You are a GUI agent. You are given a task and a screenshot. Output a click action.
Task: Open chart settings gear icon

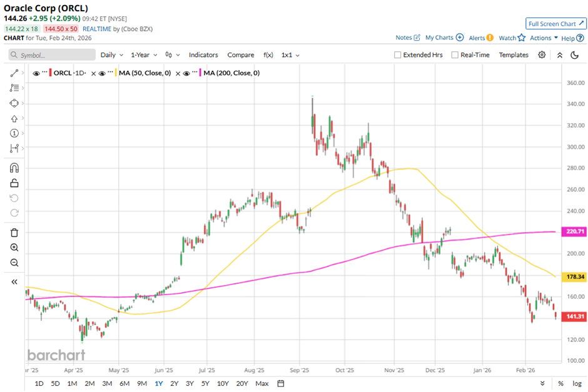click(x=542, y=55)
